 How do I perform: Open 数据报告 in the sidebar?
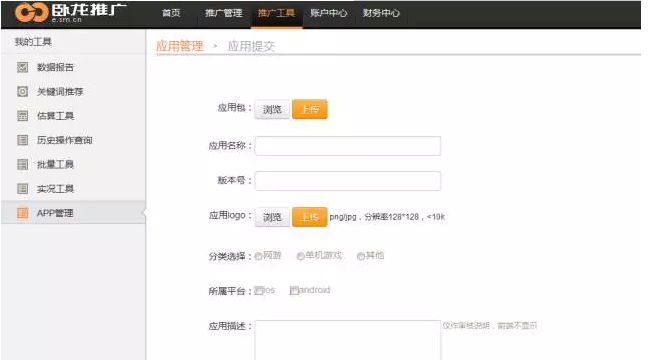click(x=55, y=67)
